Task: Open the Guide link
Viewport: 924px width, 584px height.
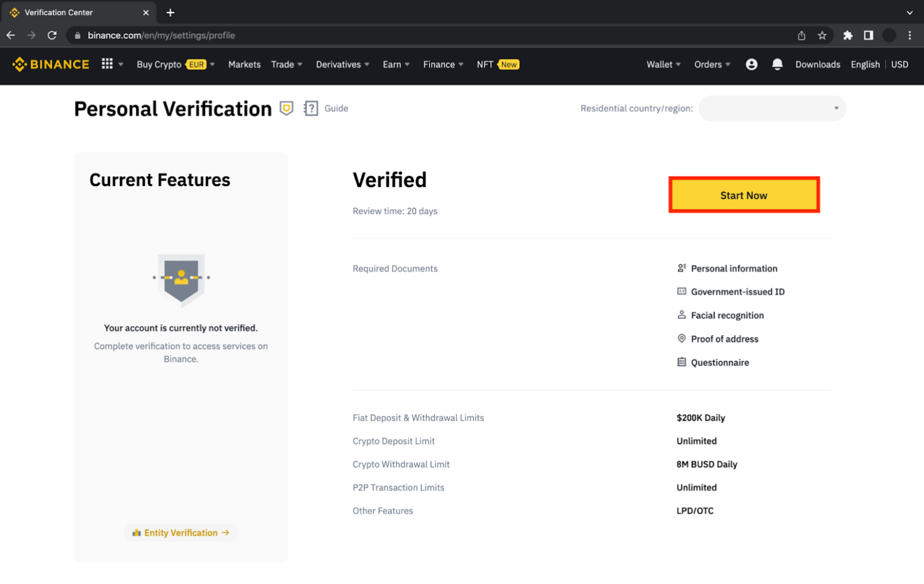Action: (x=336, y=108)
